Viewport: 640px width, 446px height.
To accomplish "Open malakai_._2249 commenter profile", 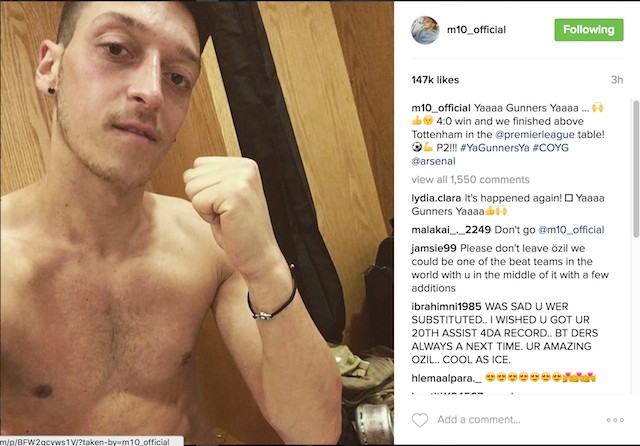I will 451,230.
